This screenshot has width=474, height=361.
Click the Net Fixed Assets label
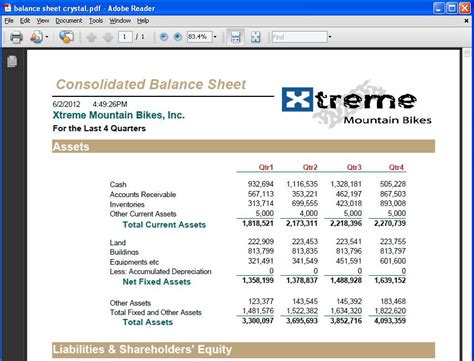point(157,282)
